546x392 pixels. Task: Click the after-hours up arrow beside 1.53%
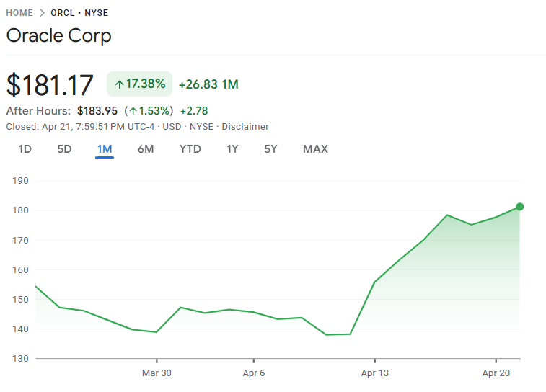tap(133, 111)
